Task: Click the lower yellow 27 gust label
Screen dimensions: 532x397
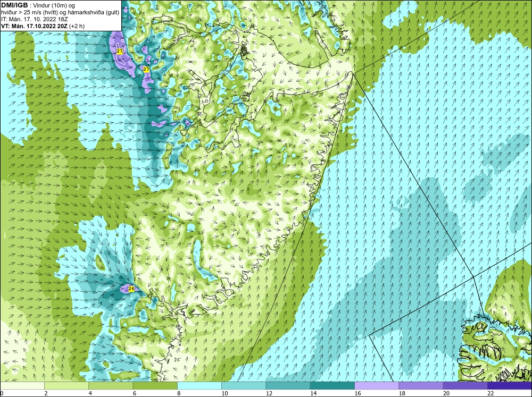Action: 146,69
